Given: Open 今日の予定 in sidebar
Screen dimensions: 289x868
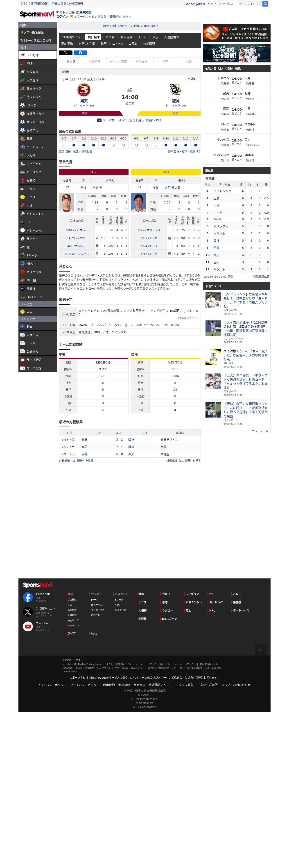Looking at the screenshot, I should (37, 368).
